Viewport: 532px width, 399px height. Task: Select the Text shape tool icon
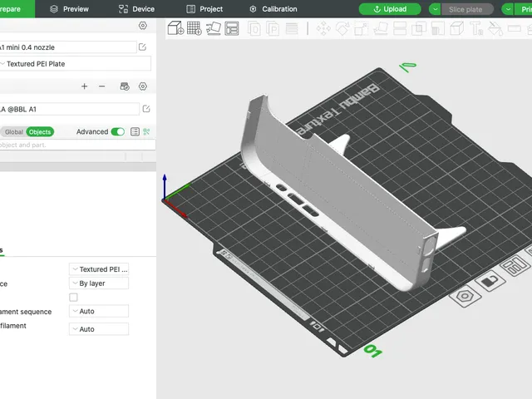point(476,28)
